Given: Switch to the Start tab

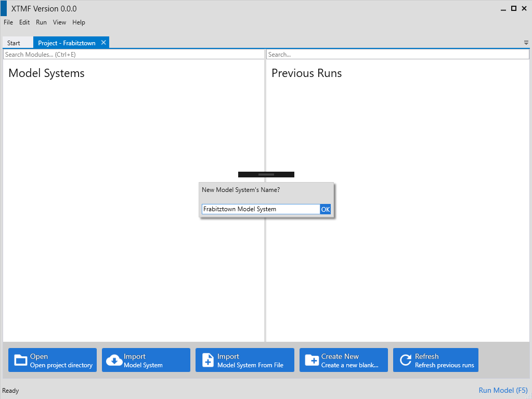Looking at the screenshot, I should [14, 43].
